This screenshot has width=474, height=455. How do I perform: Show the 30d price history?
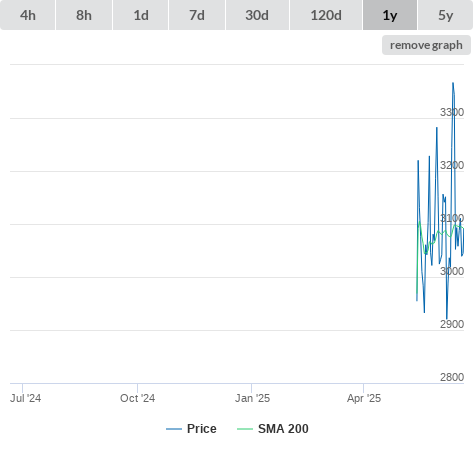coord(257,15)
